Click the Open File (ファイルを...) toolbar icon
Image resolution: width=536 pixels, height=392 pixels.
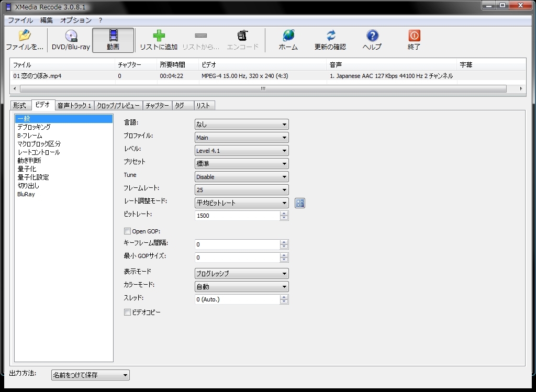[x=24, y=37]
